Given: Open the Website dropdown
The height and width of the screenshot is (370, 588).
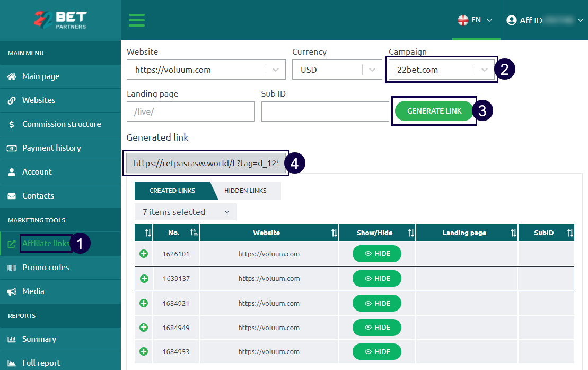Looking at the screenshot, I should click(275, 70).
